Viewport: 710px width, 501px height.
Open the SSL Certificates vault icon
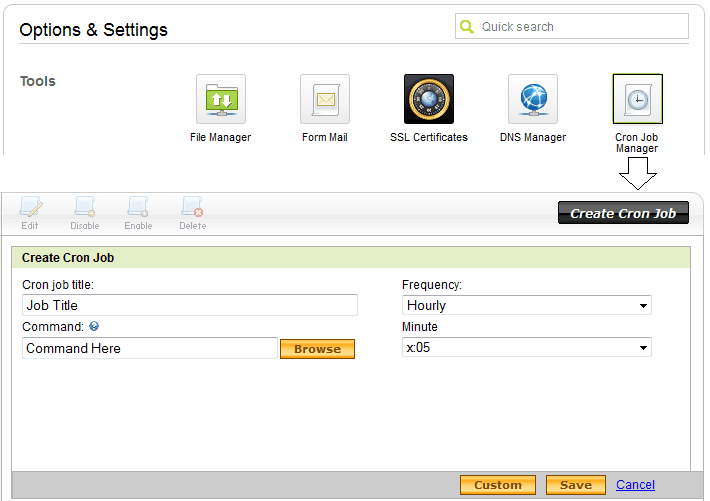pyautogui.click(x=429, y=99)
